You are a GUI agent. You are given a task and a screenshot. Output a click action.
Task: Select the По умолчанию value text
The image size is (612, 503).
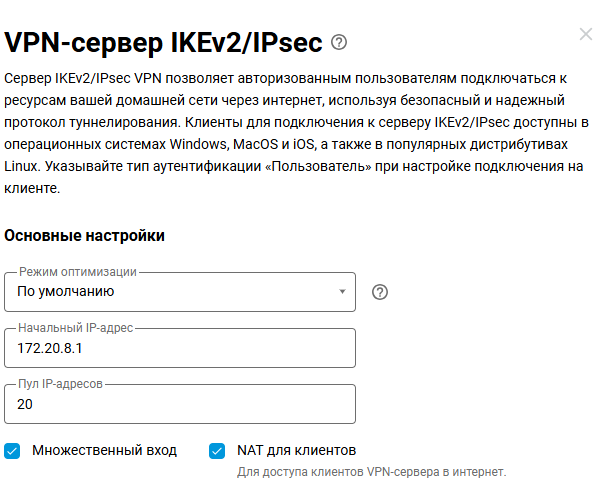(66, 291)
